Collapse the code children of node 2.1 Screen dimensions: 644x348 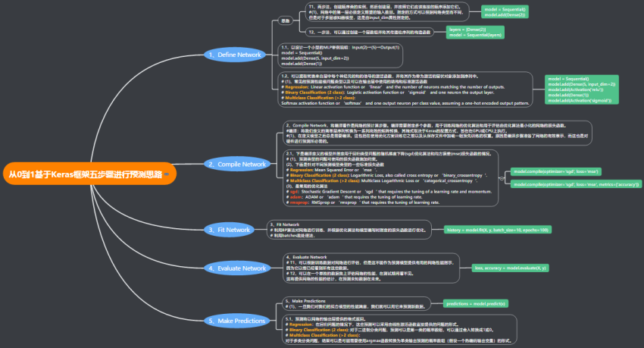point(502,178)
